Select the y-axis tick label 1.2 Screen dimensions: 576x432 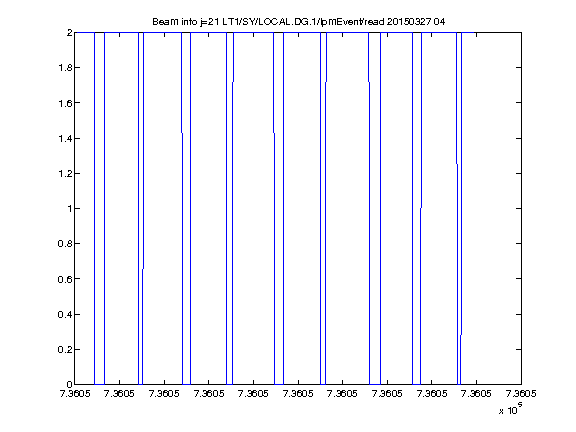pyautogui.click(x=65, y=173)
